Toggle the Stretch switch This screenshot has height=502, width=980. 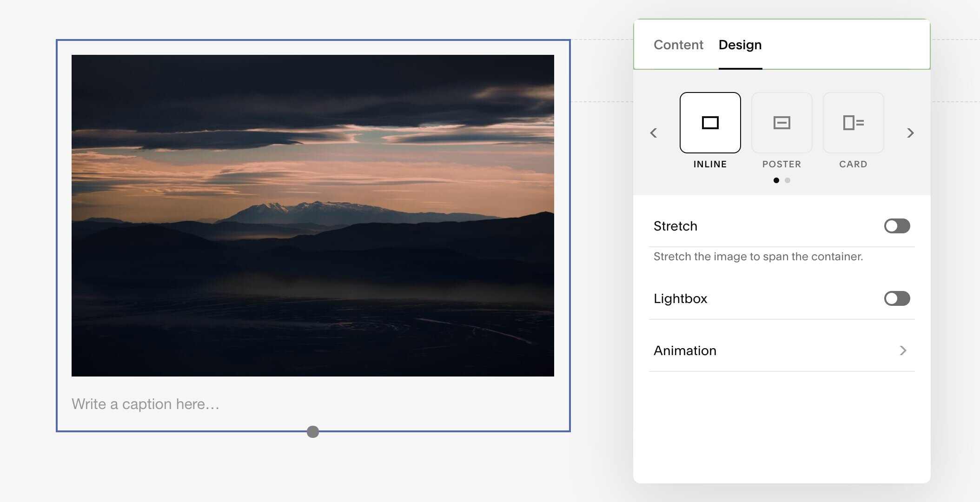pos(897,226)
